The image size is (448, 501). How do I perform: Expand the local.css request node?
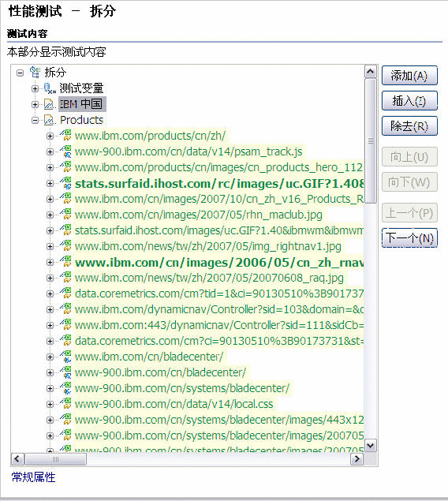coord(50,404)
